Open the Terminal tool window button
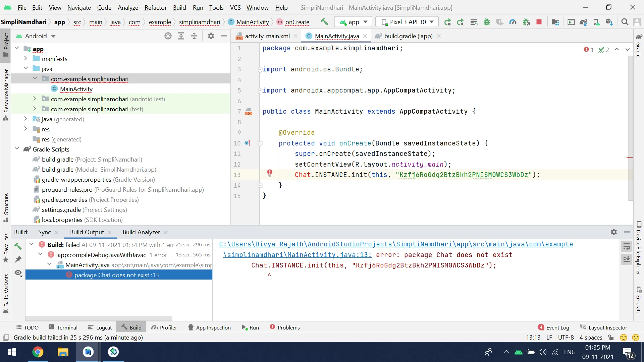The height and width of the screenshot is (362, 644). (63, 327)
